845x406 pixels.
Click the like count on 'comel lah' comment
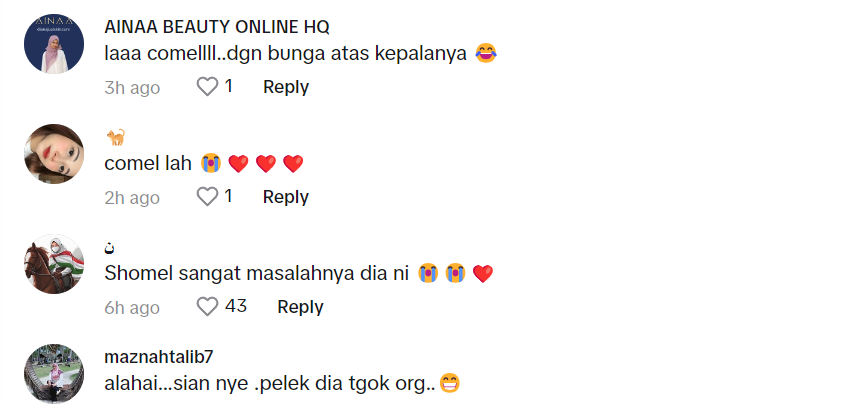click(x=228, y=196)
